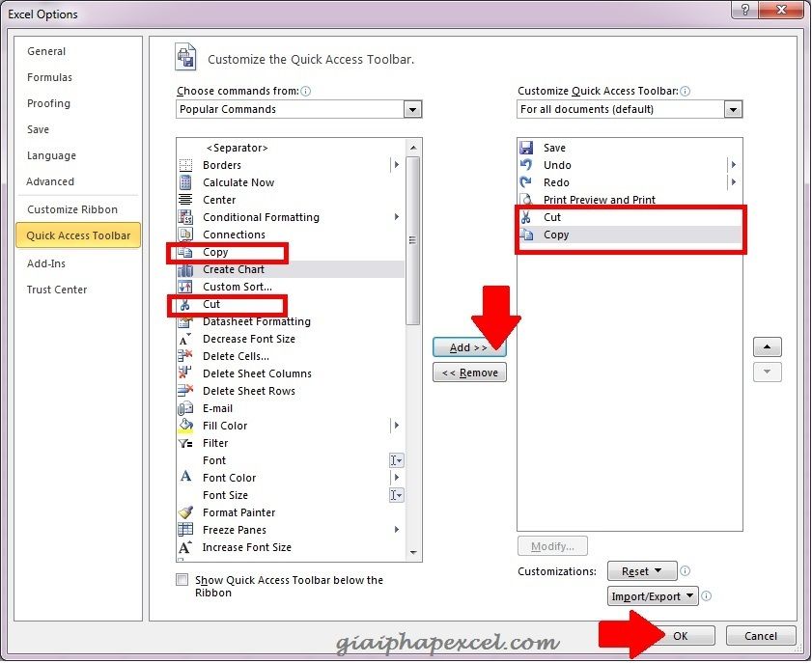Select the Save disk icon in the toolbar list
Image resolution: width=812 pixels, height=663 pixels.
point(526,148)
